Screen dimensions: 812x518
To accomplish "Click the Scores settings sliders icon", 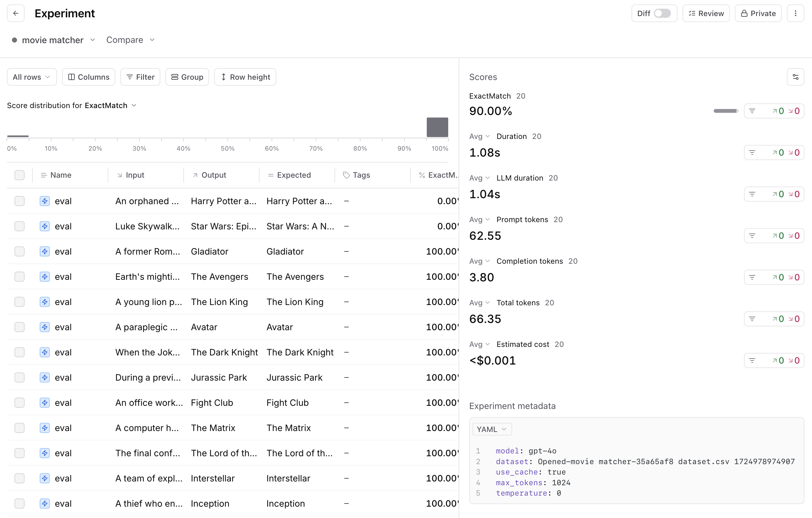I will point(796,77).
